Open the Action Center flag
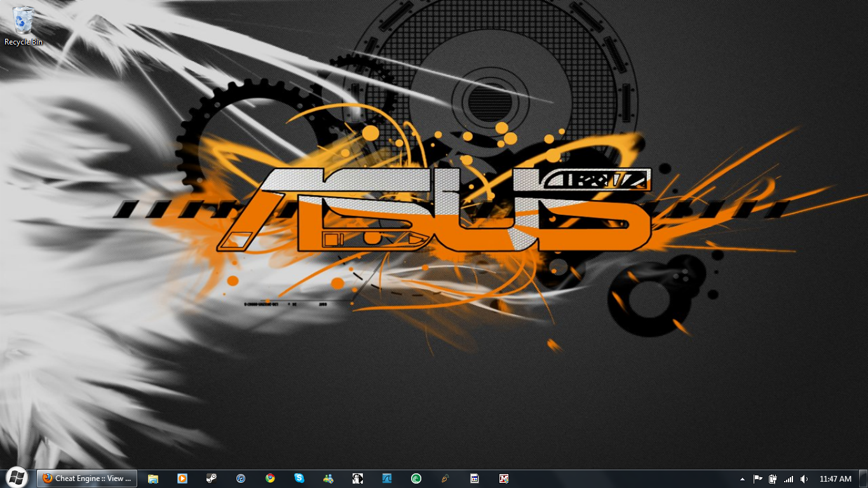Viewport: 868px width, 488px height. [x=757, y=478]
